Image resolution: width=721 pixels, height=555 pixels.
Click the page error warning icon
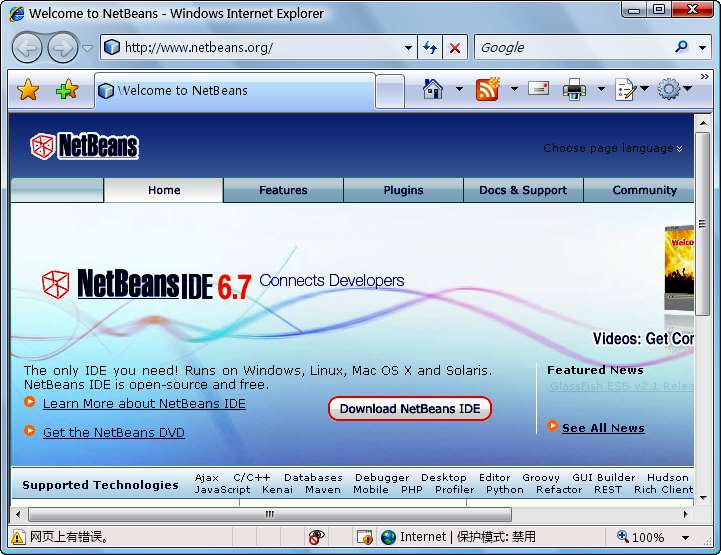point(17,537)
